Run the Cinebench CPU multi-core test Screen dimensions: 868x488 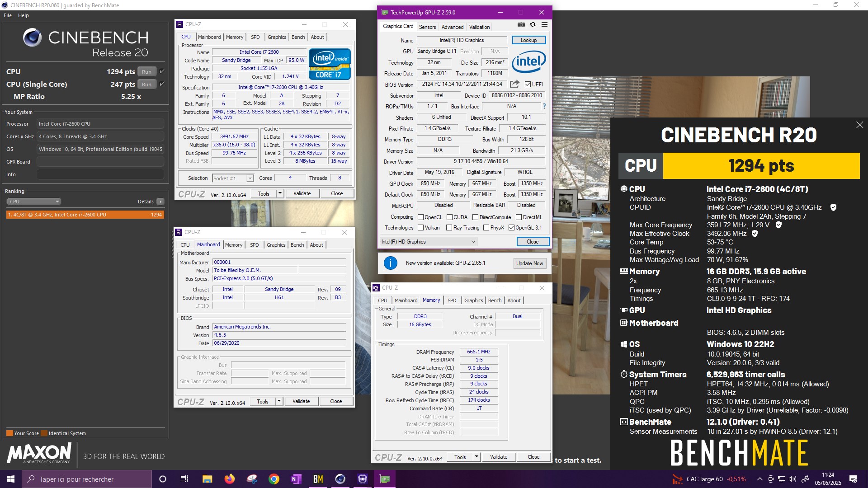point(147,72)
